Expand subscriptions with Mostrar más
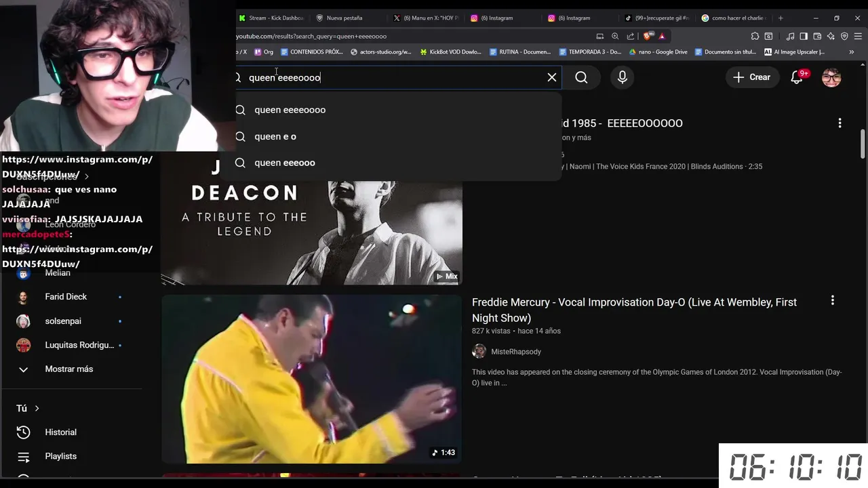Viewport: 868px width, 488px height. tap(68, 369)
